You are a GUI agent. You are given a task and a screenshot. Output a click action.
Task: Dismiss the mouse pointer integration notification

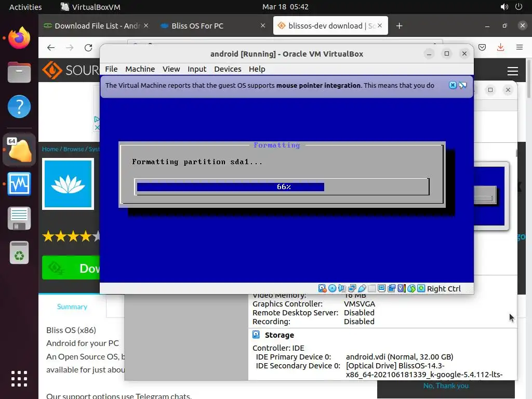point(453,85)
